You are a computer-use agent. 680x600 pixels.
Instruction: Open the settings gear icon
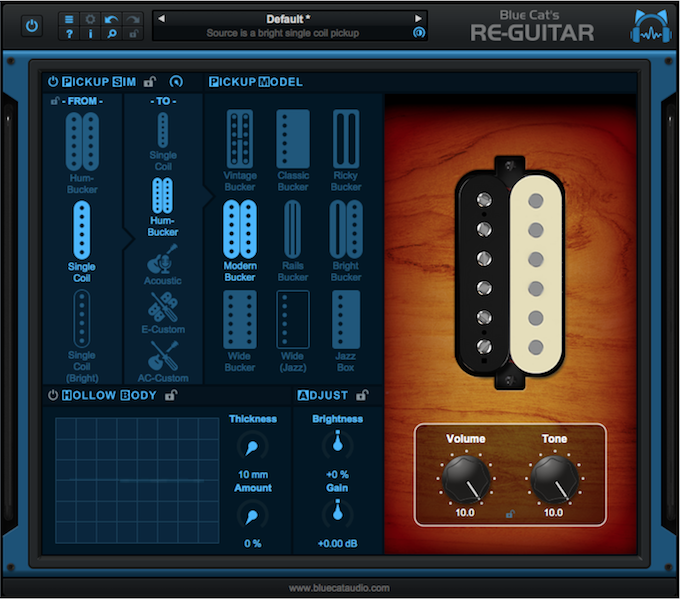90,19
